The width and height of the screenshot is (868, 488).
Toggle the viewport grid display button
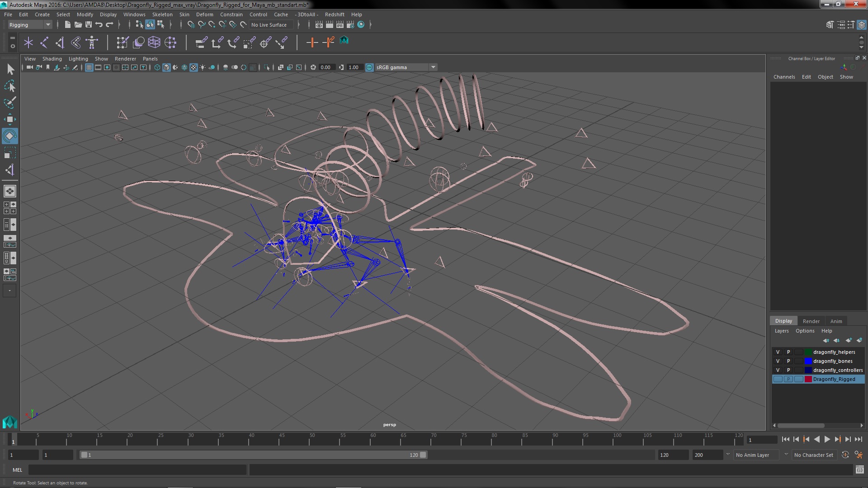[x=89, y=67]
